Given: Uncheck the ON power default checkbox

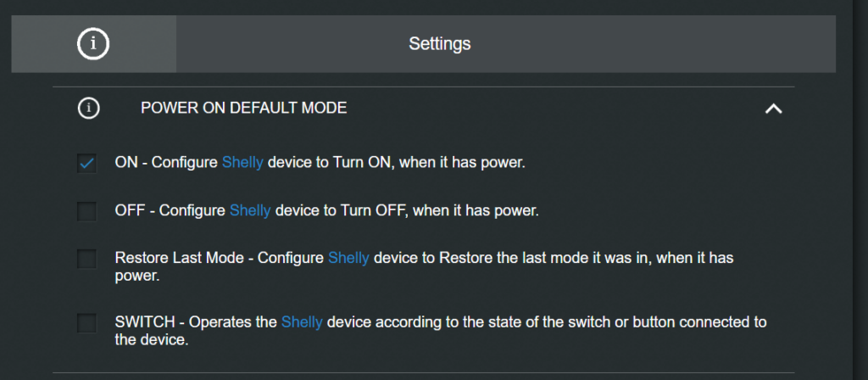Looking at the screenshot, I should (86, 163).
